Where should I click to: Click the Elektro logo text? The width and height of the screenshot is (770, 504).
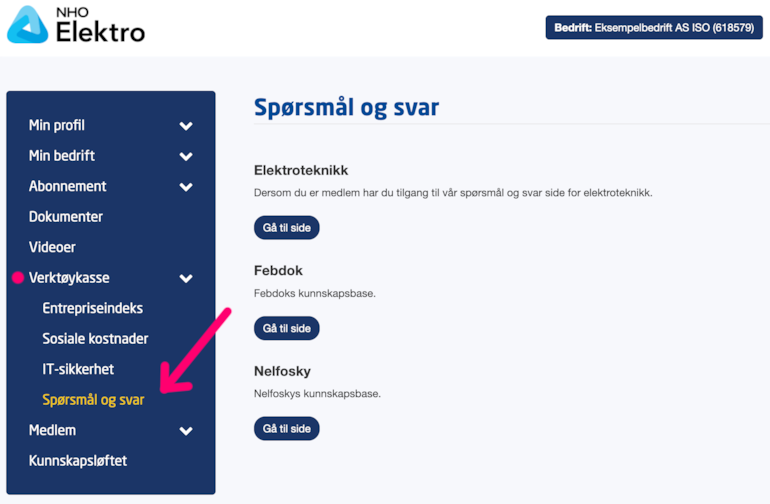pyautogui.click(x=100, y=32)
